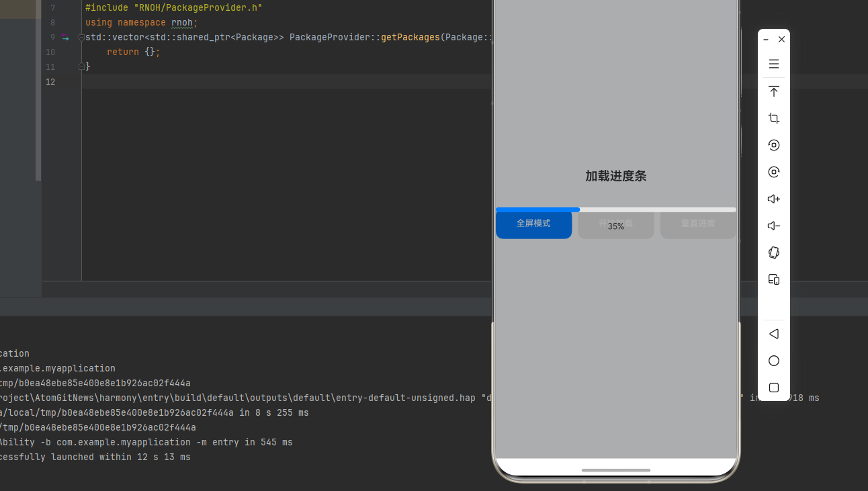Click the underlined rnoh namespace identifier
Image resolution: width=868 pixels, height=491 pixels.
pos(182,23)
